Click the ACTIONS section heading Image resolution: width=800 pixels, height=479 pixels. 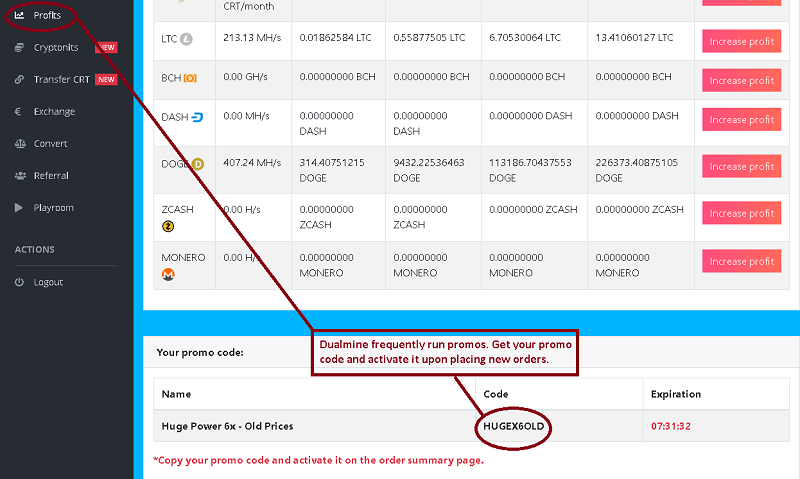(x=35, y=250)
